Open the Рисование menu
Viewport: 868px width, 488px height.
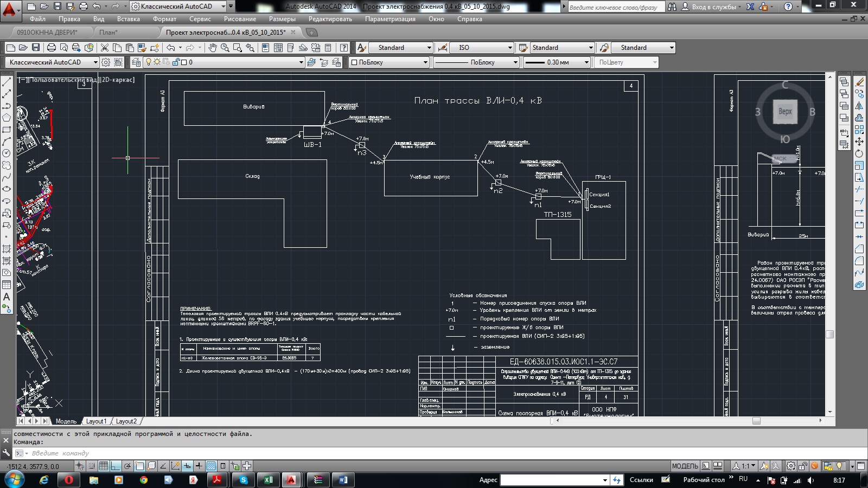pos(240,19)
